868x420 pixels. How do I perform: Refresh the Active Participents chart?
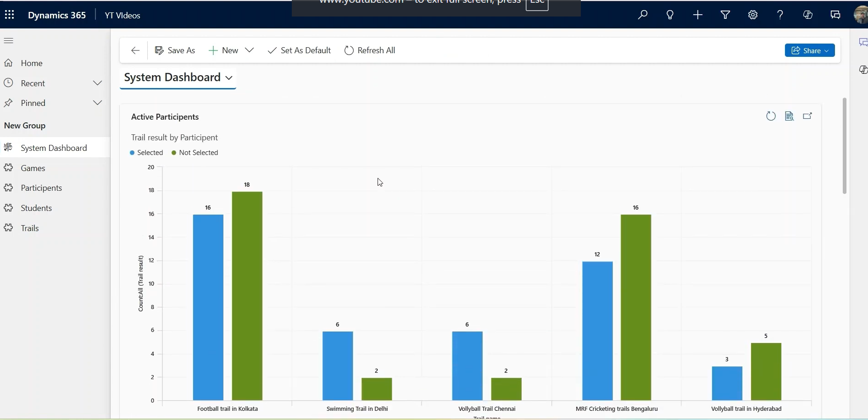coord(771,116)
